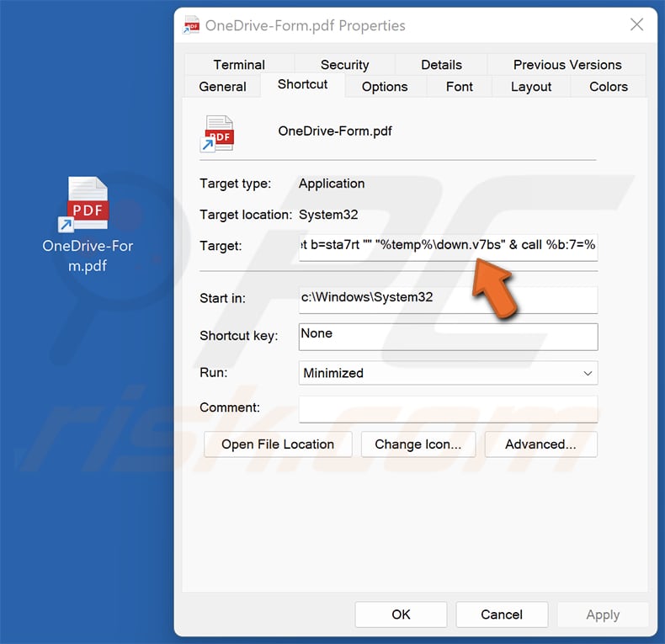Viewport: 665px width, 644px height.
Task: Open Advanced... shortcut settings
Action: tap(540, 444)
